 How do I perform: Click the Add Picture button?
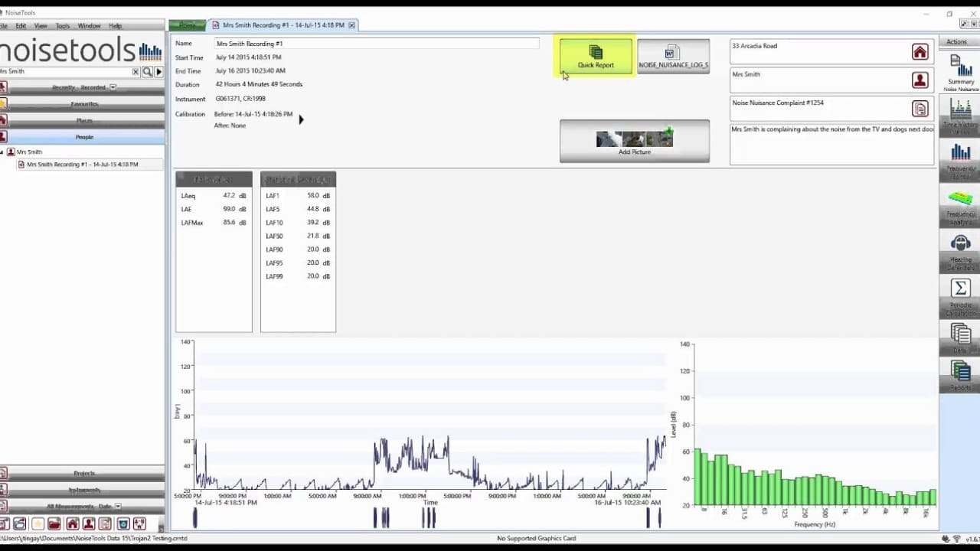(x=634, y=141)
